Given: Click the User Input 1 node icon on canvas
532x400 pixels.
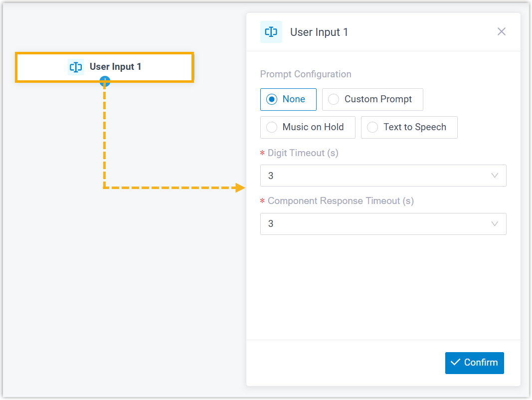Looking at the screenshot, I should 76,67.
